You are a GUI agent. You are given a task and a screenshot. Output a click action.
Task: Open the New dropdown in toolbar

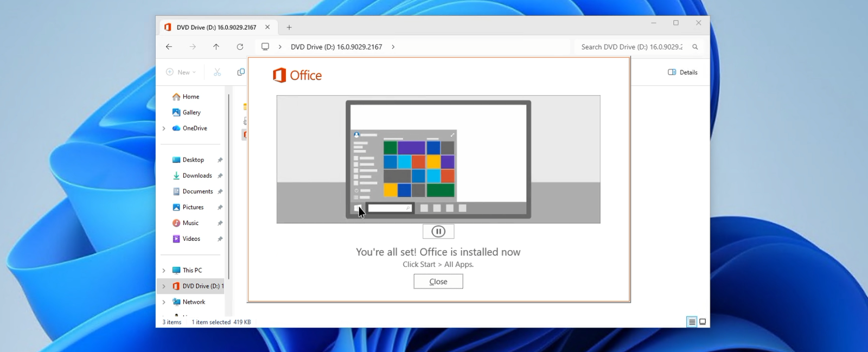pyautogui.click(x=181, y=72)
